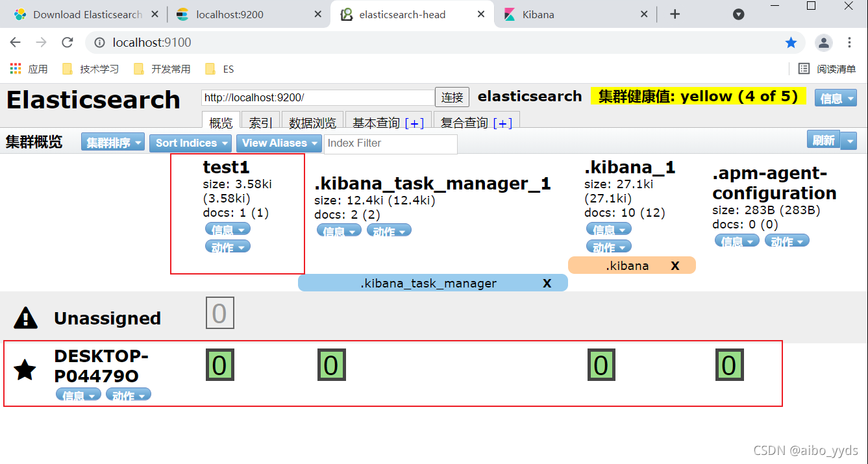Click the yellow cluster health status
The image size is (868, 464).
click(698, 96)
